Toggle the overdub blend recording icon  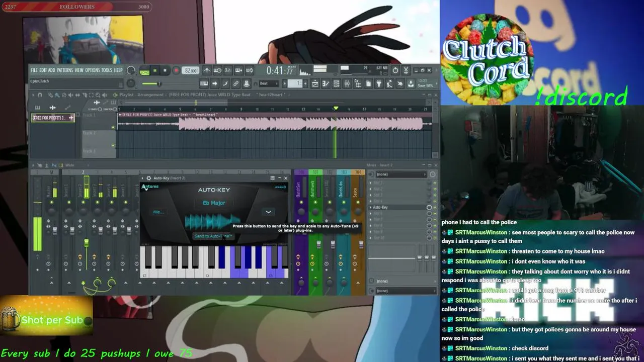238,70
